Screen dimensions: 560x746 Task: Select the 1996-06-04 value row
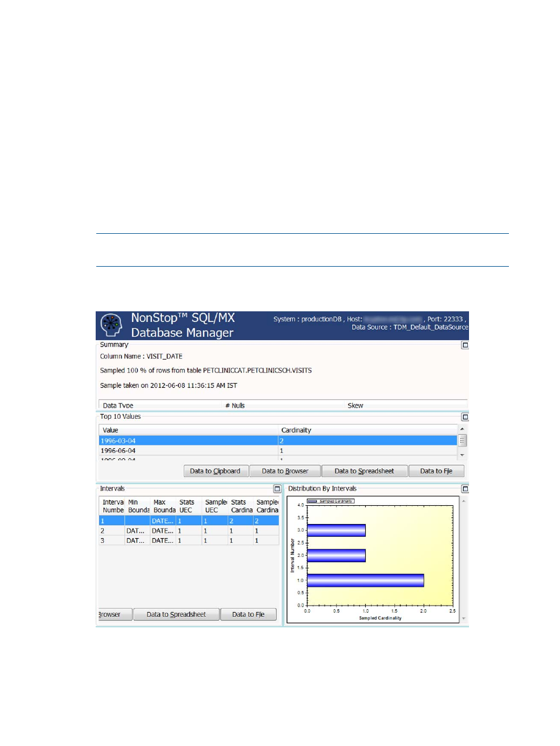[x=278, y=451]
